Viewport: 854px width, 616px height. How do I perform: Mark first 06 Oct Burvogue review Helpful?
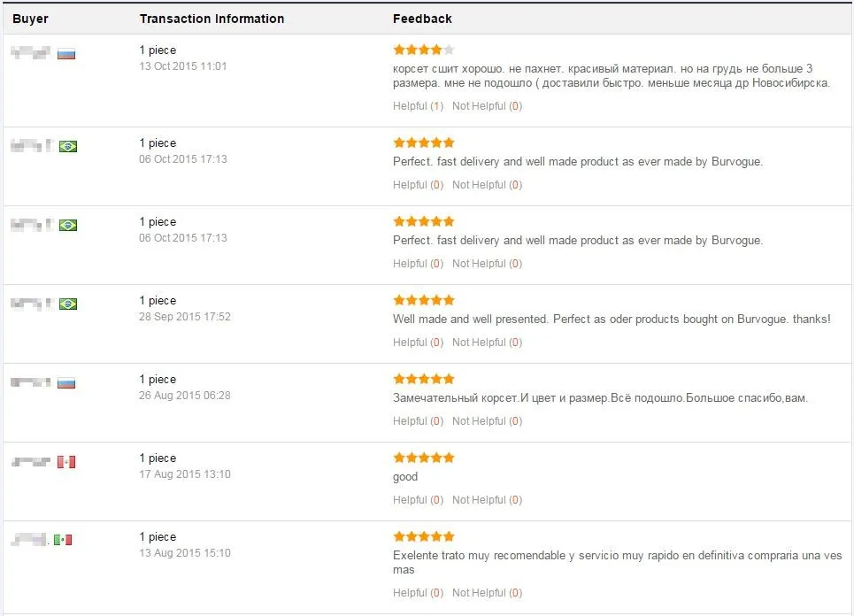pyautogui.click(x=418, y=185)
